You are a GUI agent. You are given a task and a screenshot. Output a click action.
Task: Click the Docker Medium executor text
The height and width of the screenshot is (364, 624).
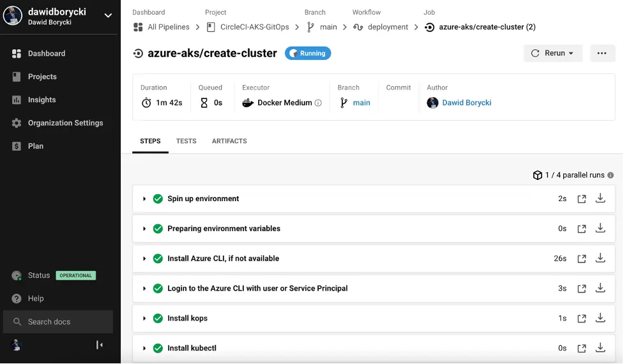[285, 103]
